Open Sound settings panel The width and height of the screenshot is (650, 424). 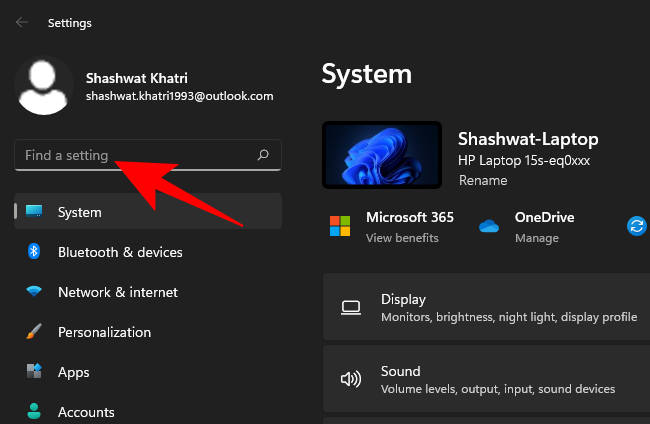[x=486, y=379]
